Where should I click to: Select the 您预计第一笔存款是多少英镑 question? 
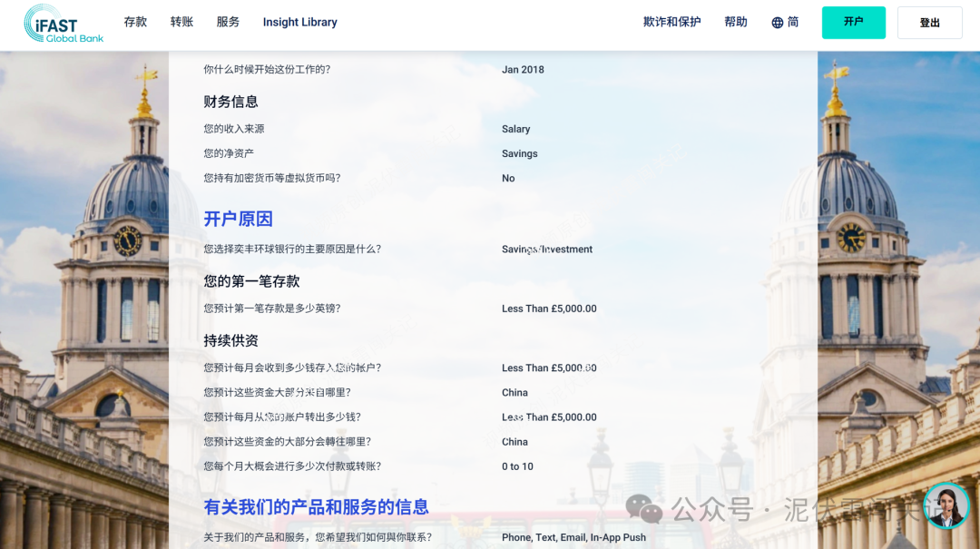(272, 309)
